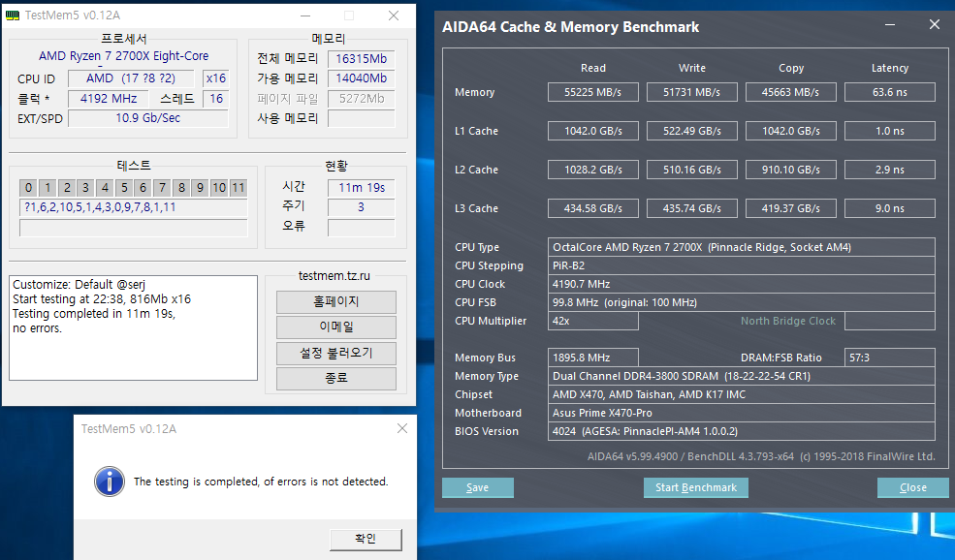Click the clock value 4192 MHz in TestMem5

[108, 99]
